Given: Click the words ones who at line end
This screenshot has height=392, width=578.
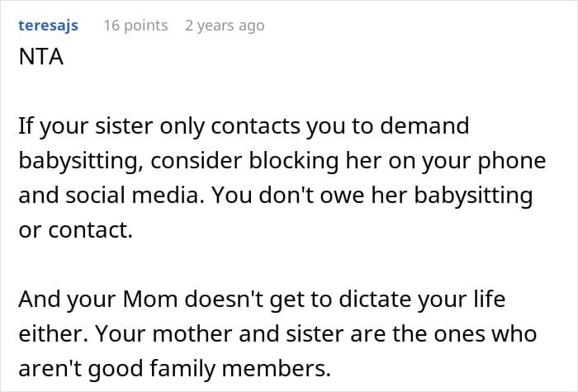Looking at the screenshot, I should [x=486, y=333].
